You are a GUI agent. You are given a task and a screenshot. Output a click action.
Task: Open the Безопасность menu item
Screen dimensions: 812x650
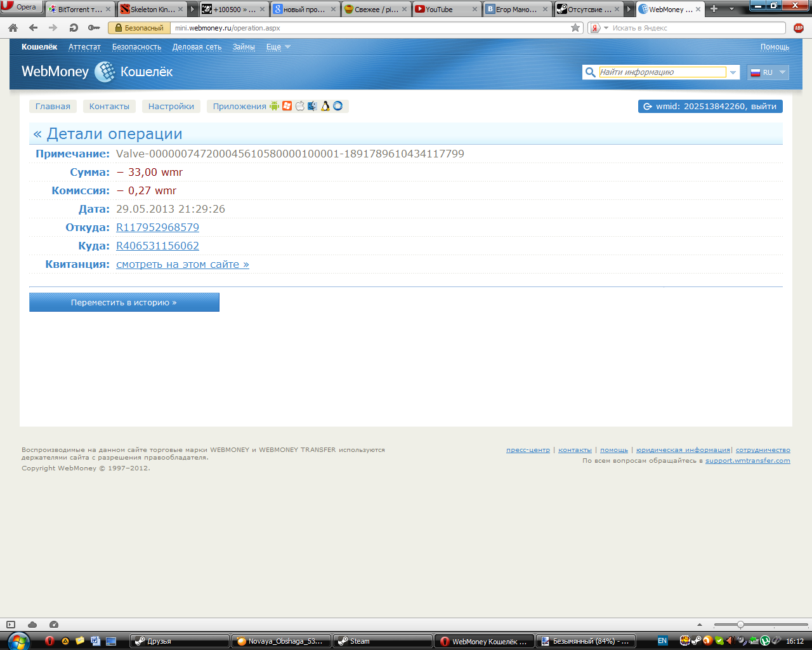[136, 47]
